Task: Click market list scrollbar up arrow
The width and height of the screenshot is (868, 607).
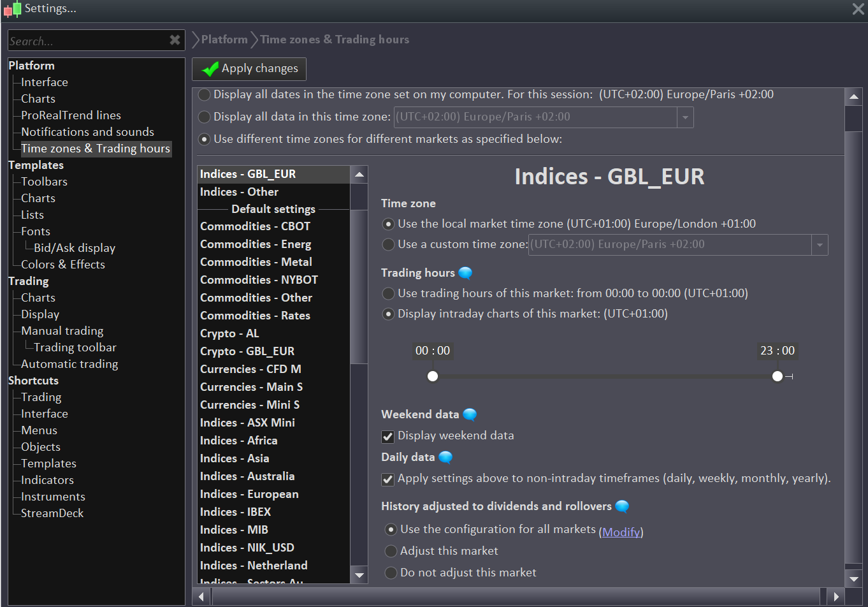Action: tap(359, 174)
